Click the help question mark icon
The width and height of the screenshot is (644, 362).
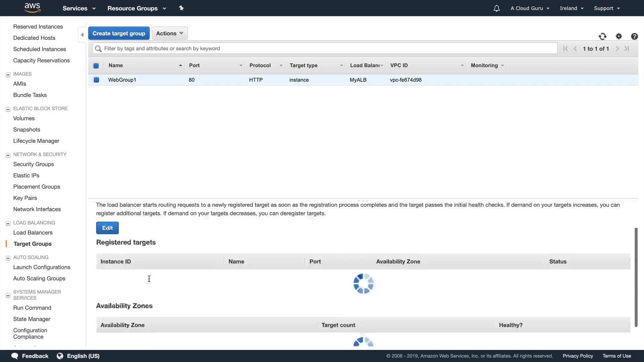634,37
